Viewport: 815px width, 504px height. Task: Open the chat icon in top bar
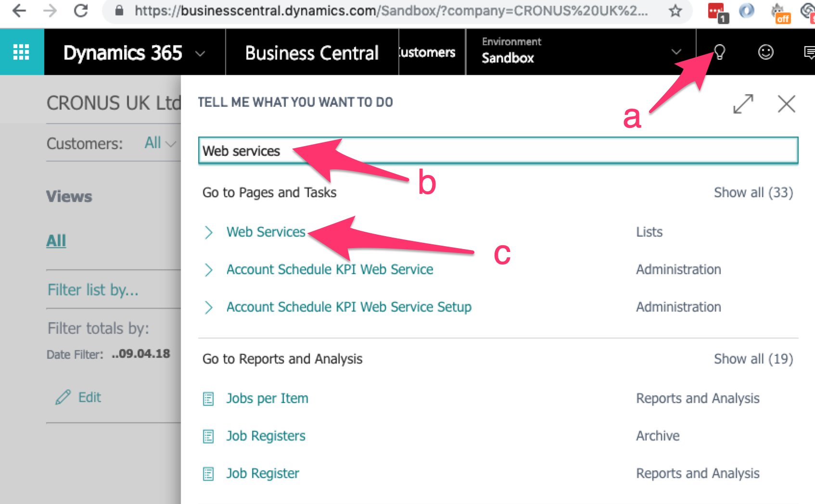click(x=809, y=52)
